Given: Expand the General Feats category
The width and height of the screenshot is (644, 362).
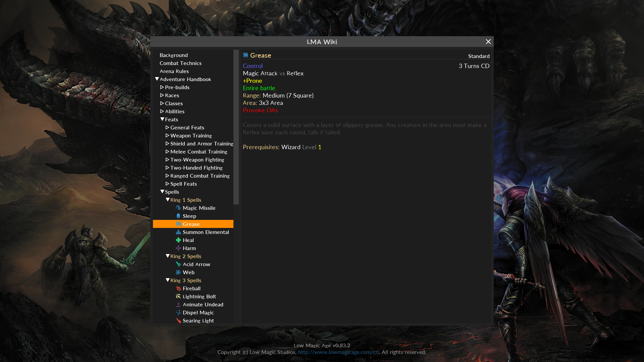Looking at the screenshot, I should click(167, 127).
